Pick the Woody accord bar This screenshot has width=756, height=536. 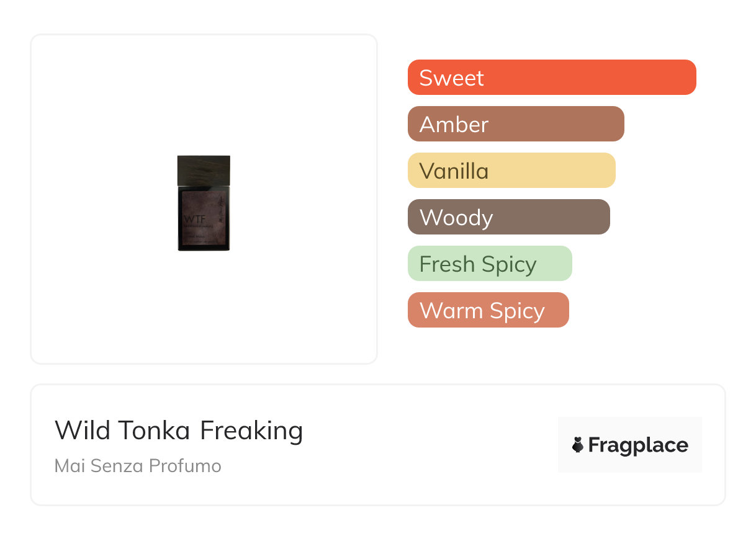coord(508,217)
